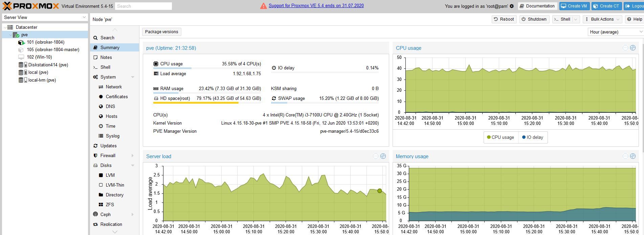
Task: Click the Create CT button
Action: coord(606,6)
